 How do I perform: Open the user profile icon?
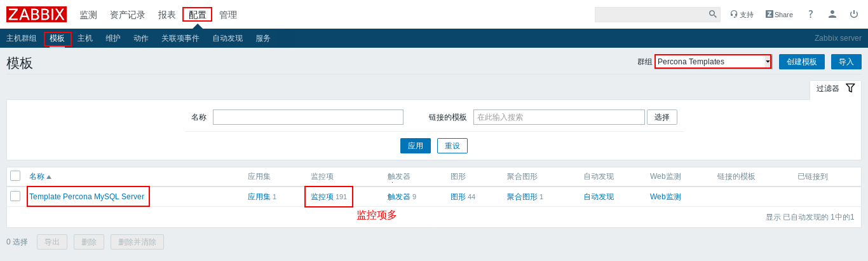(832, 14)
